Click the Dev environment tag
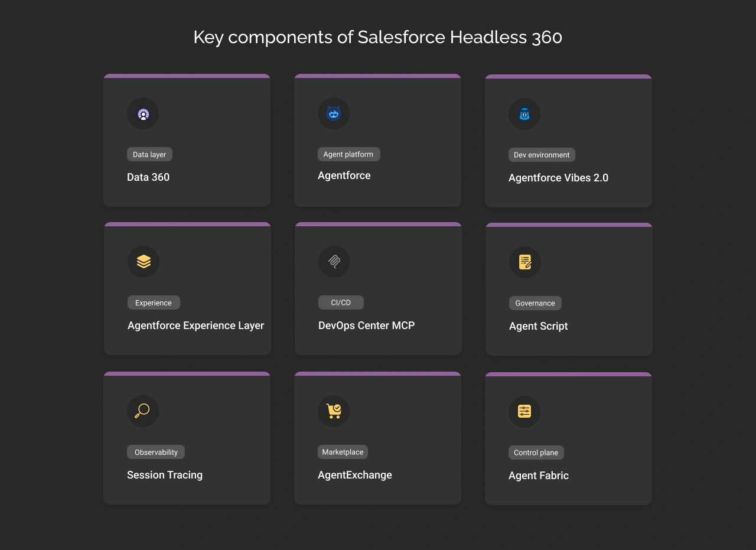This screenshot has width=756, height=550. click(x=542, y=155)
